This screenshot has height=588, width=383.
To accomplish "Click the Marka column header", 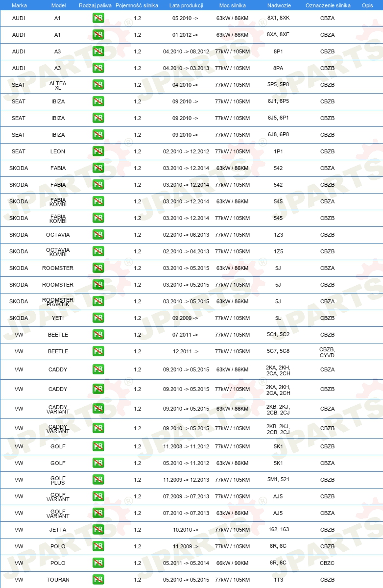I will 19,5.
